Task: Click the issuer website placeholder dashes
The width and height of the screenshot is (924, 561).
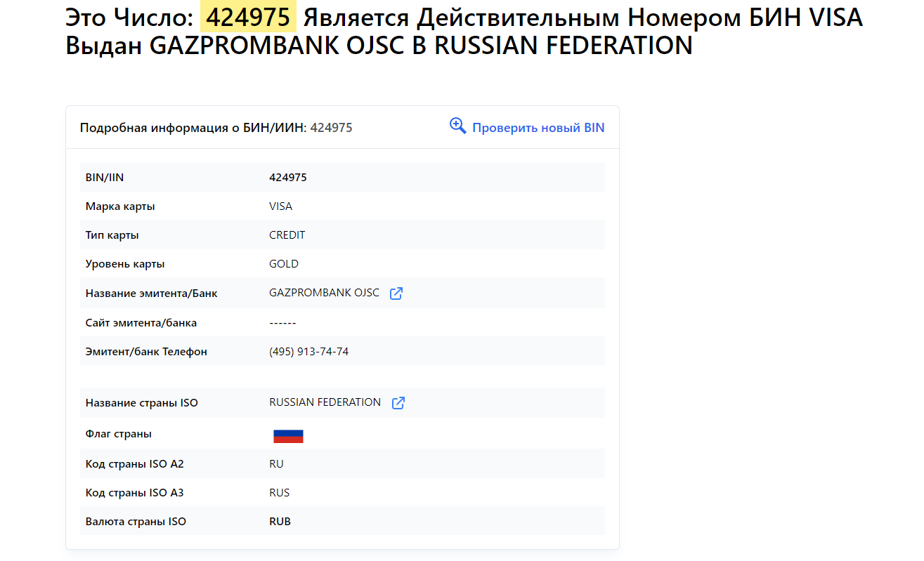Action: (282, 323)
